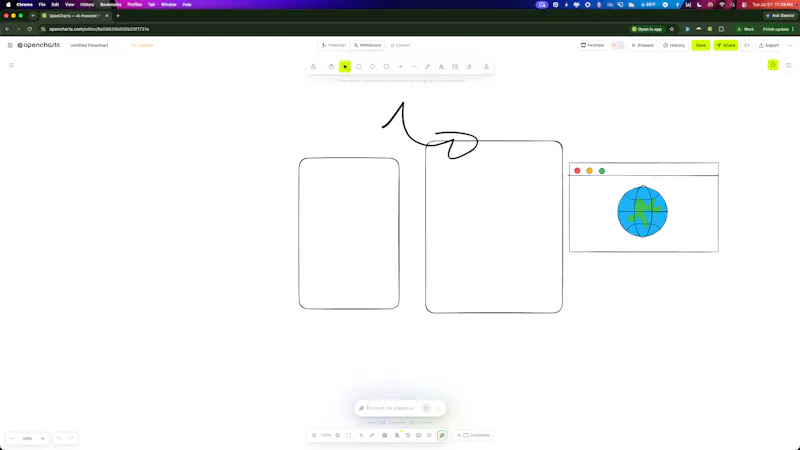Click the plus zoom-in button bottom left

click(x=42, y=438)
